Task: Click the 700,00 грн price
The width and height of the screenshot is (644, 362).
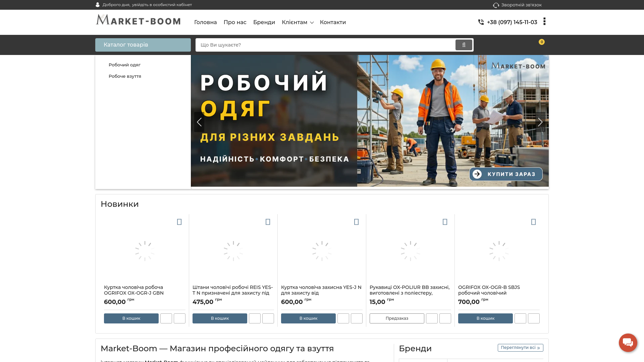Action: point(473,301)
